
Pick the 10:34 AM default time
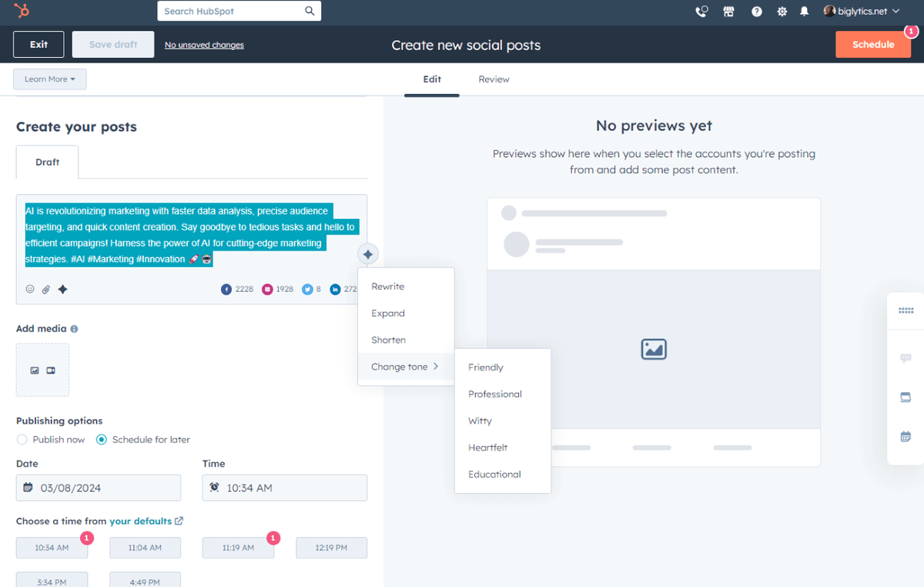pyautogui.click(x=52, y=548)
